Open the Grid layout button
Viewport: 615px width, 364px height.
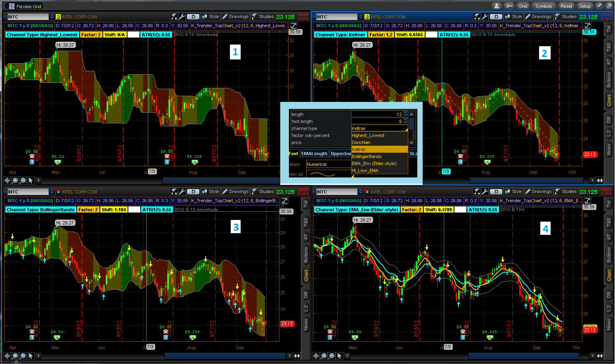pyautogui.click(x=523, y=6)
